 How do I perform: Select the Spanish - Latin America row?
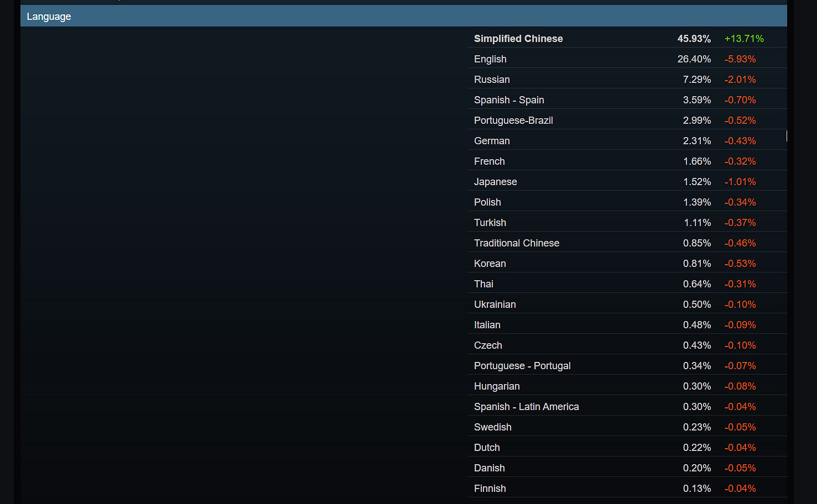click(x=527, y=407)
